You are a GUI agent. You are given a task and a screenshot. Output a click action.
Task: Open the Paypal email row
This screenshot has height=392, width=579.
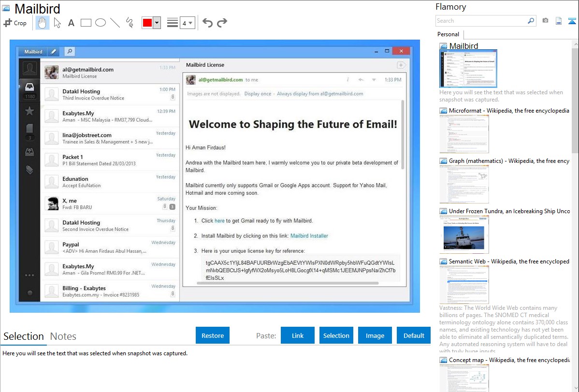click(110, 247)
